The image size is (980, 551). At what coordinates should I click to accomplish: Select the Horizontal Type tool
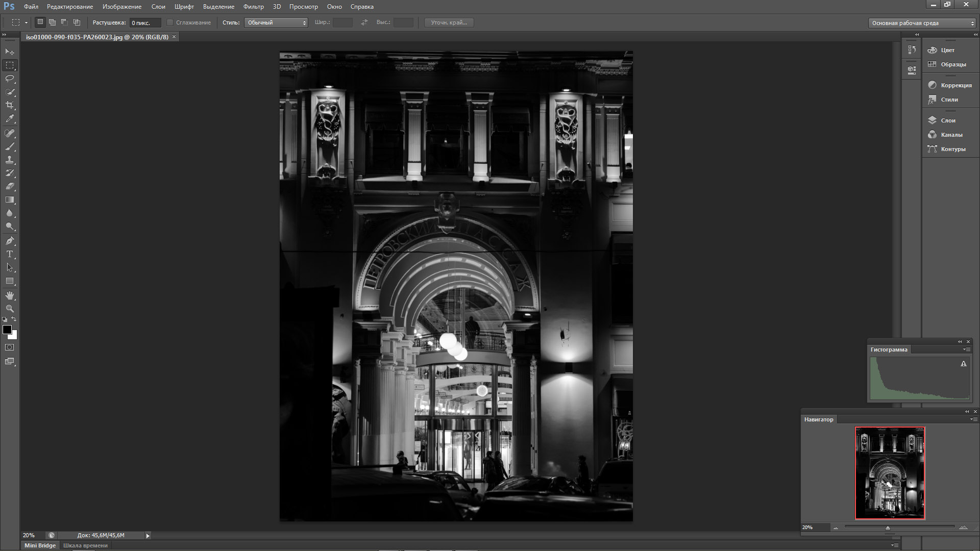[10, 254]
